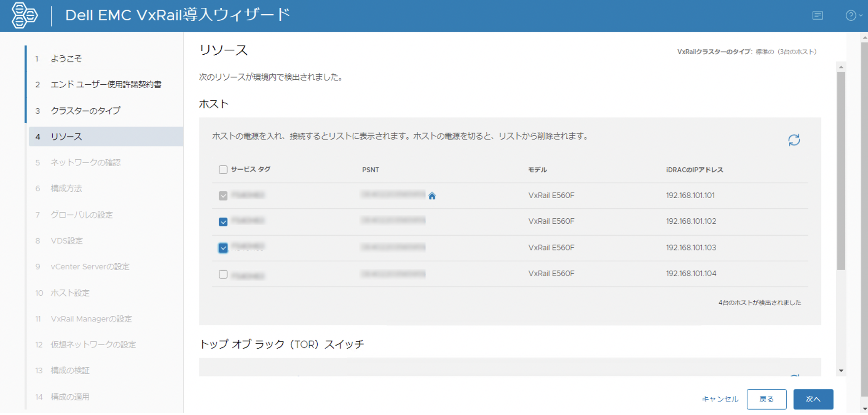868x415 pixels.
Task: Click the VxRail hexagon logo icon
Action: [x=24, y=15]
